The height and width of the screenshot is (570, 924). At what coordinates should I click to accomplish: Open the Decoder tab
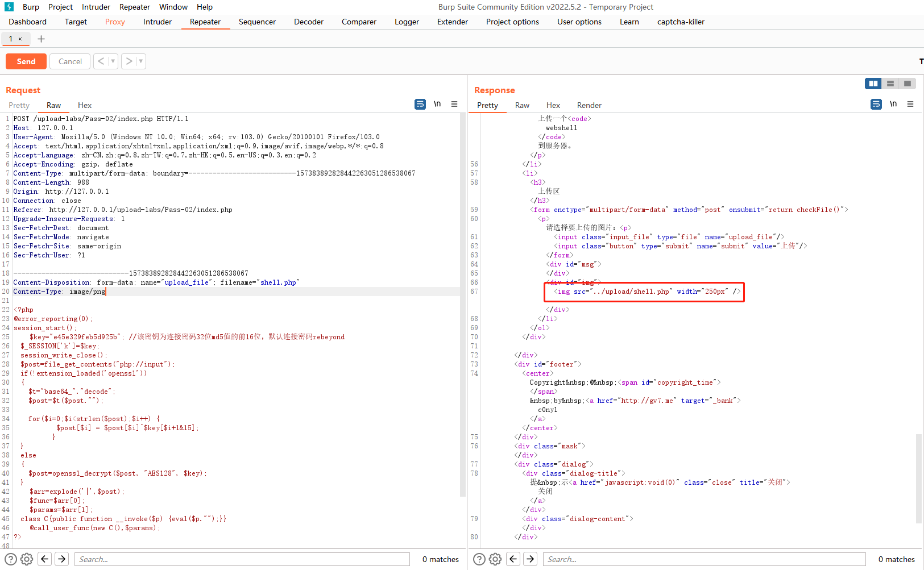tap(309, 22)
